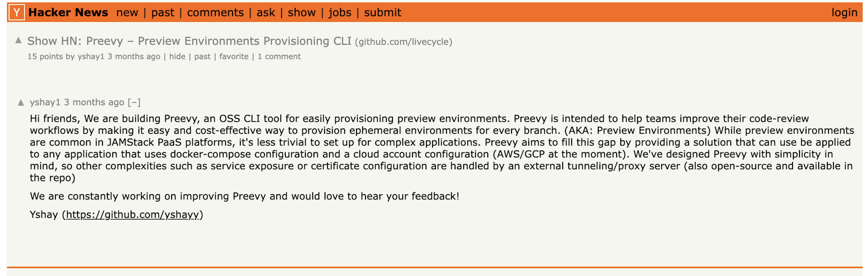The height and width of the screenshot is (276, 868).
Task: Upvote the Preevy Show HN story
Action: 19,41
